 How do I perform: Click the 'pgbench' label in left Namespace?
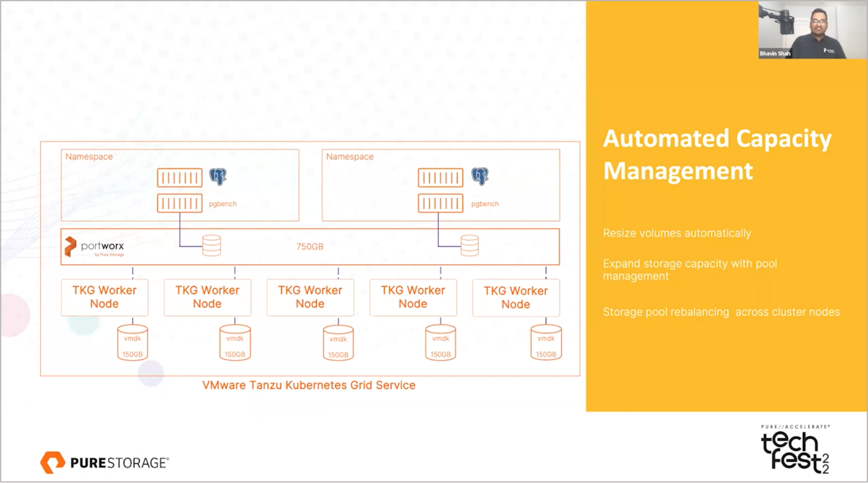point(223,204)
